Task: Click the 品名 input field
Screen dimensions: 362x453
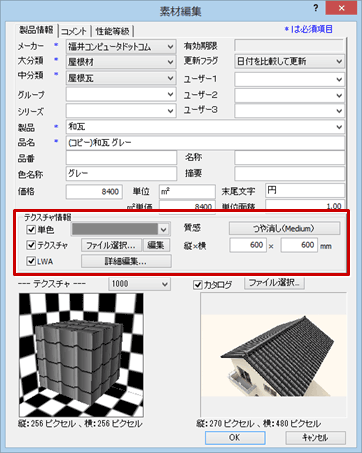Action: click(205, 143)
